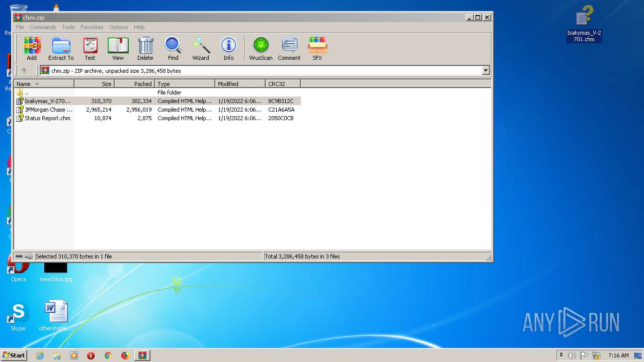Open the Skype desktop shortcut
The image size is (644, 362).
18,317
